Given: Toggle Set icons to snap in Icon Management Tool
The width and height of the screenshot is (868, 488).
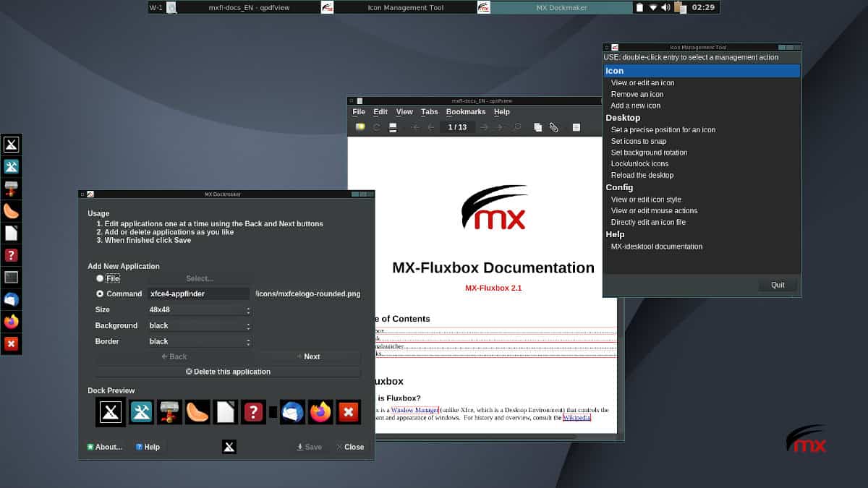Looking at the screenshot, I should [x=639, y=141].
